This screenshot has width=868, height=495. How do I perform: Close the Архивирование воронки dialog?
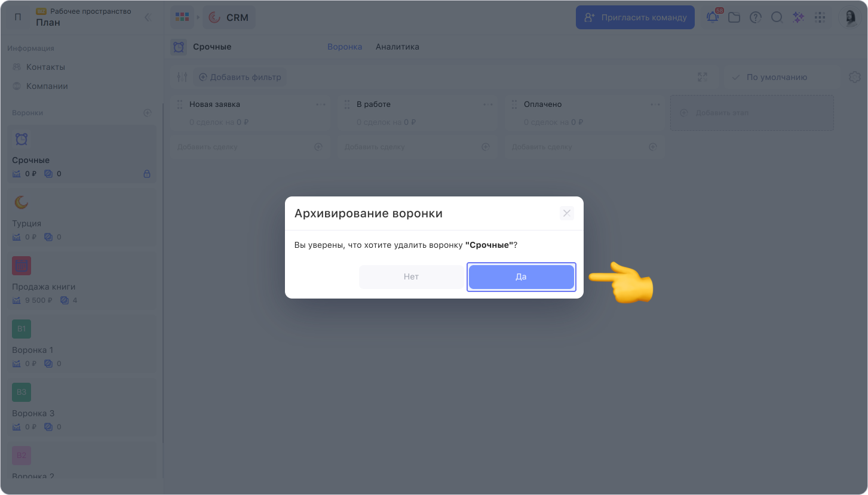[x=566, y=213]
